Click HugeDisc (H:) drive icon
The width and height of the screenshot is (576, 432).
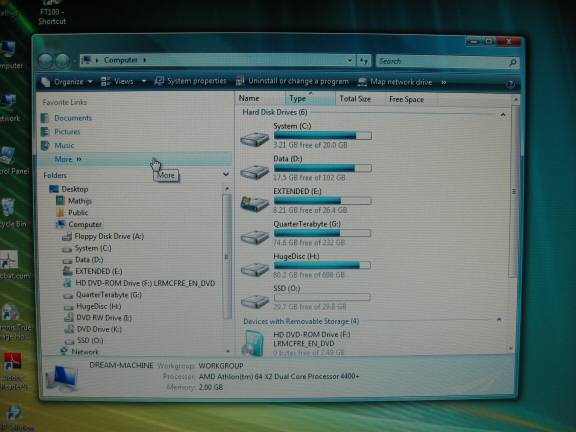[x=255, y=269]
